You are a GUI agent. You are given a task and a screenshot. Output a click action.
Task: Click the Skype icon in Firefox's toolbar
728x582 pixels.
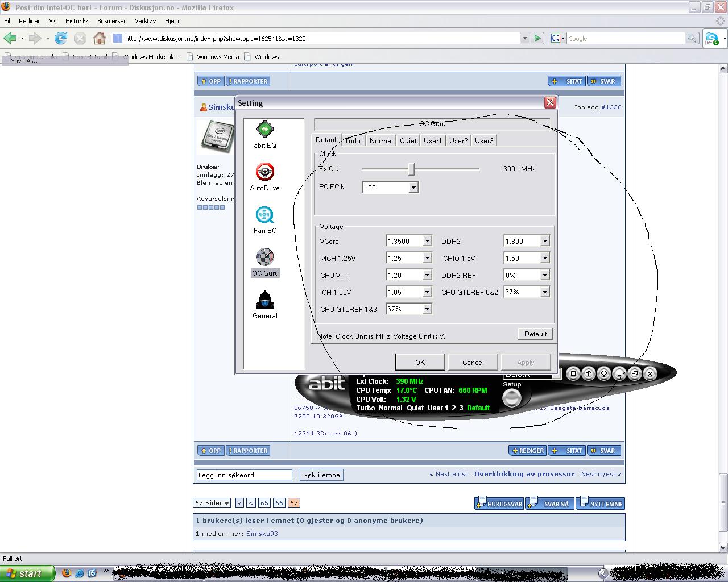[x=712, y=38]
